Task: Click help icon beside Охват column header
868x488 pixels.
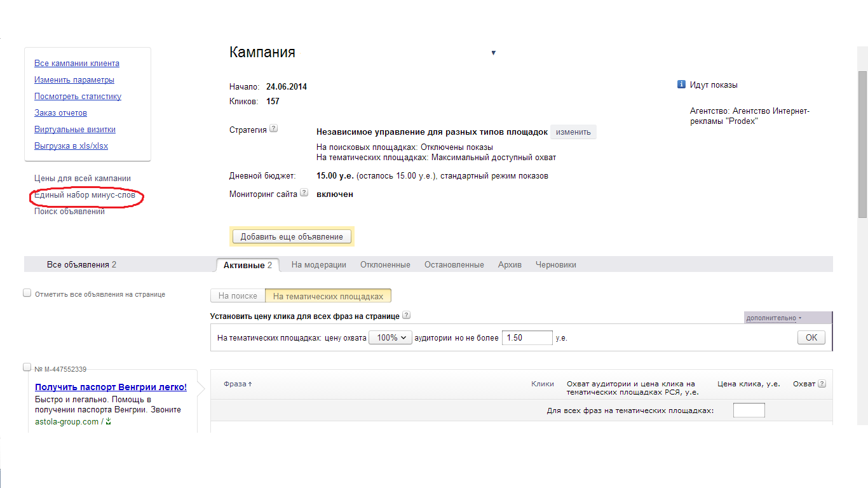Action: coord(822,384)
